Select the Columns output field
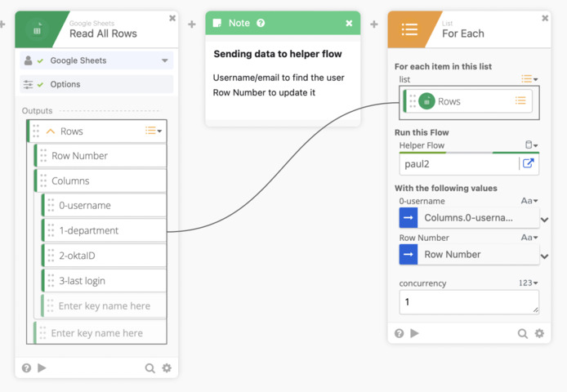This screenshot has width=567, height=392. click(100, 180)
